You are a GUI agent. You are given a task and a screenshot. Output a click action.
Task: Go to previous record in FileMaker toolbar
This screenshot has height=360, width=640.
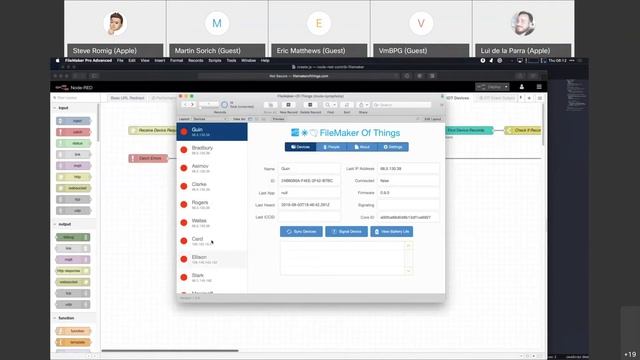coord(185,105)
